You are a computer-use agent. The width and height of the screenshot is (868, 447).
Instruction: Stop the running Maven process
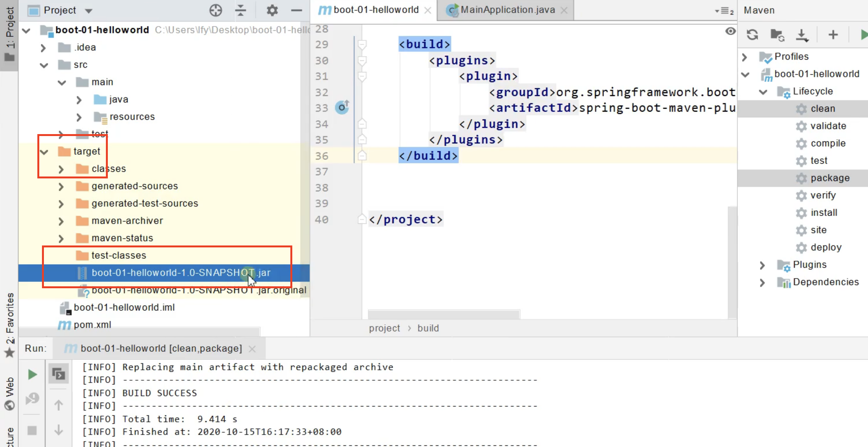tap(32, 430)
